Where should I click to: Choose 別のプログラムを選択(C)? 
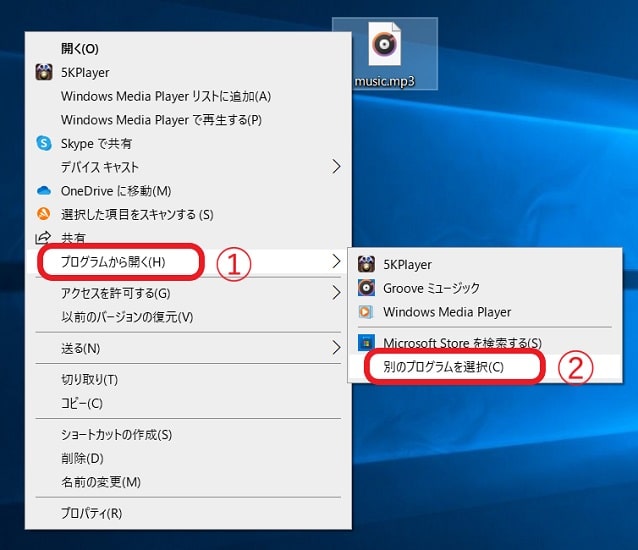click(485, 367)
